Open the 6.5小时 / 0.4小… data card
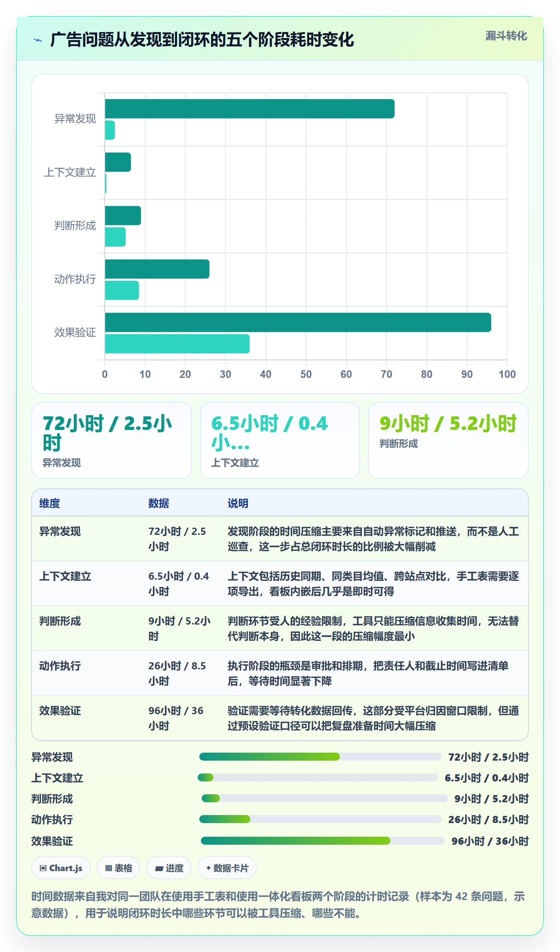 point(280,440)
